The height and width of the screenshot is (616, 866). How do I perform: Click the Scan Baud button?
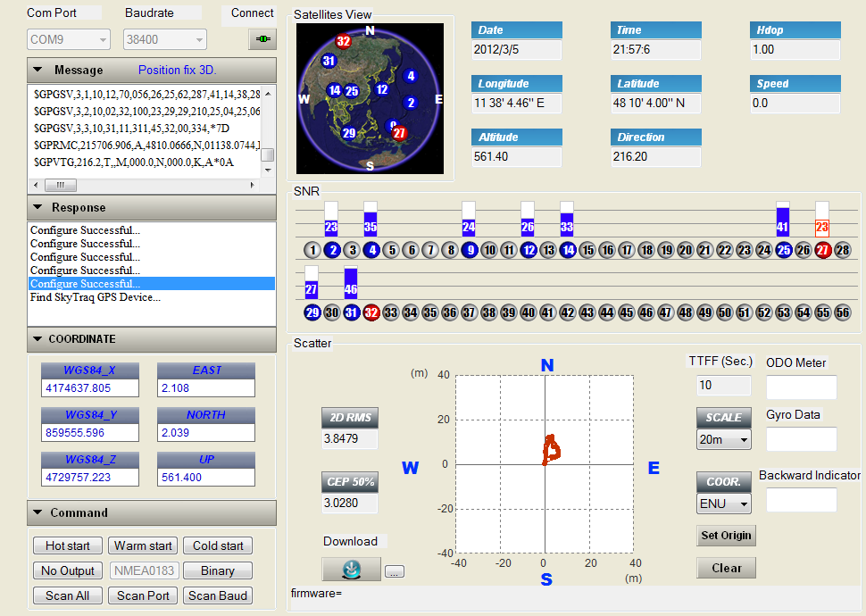(218, 595)
